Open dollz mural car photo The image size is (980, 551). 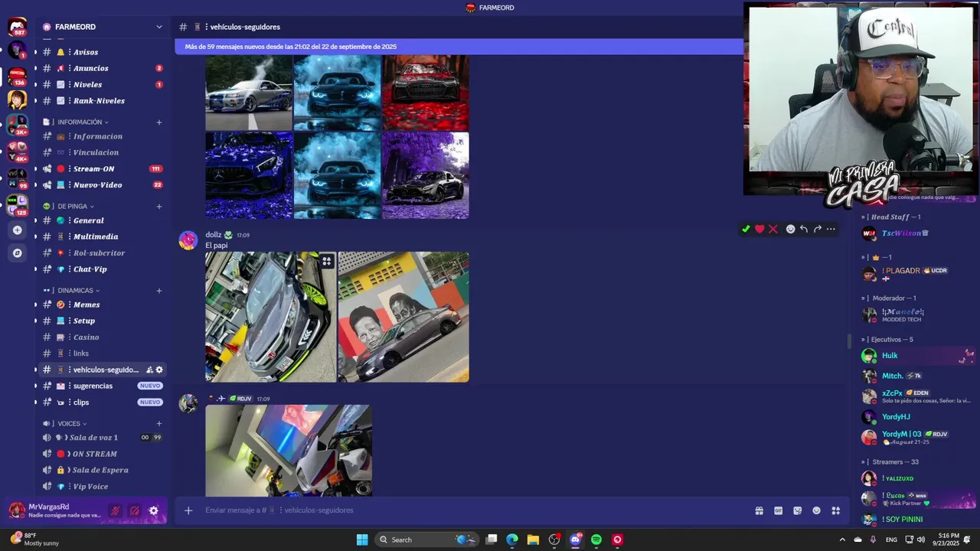[403, 317]
